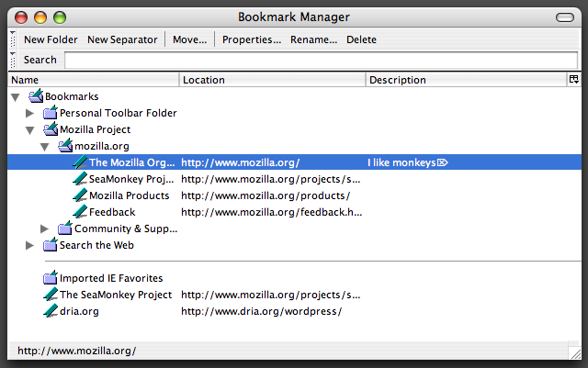588x368 pixels.
Task: Collapse the Bookmarks root folder
Action: 16,97
